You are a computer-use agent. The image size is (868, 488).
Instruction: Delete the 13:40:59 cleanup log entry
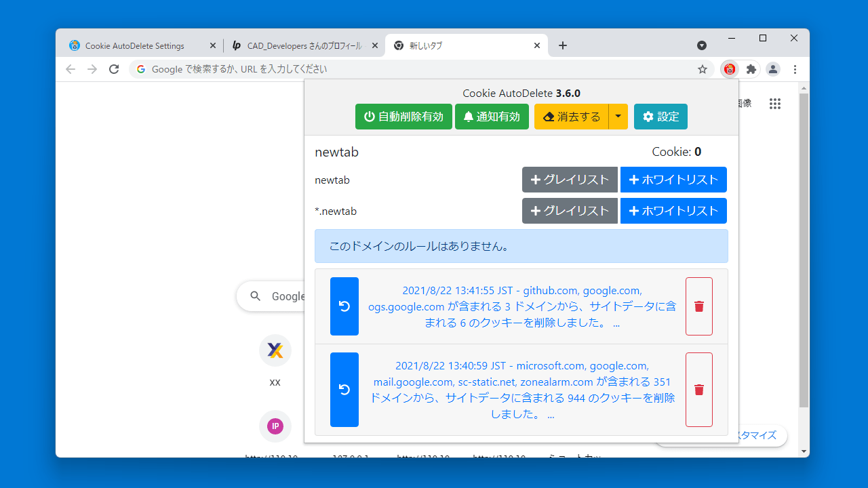click(x=699, y=390)
